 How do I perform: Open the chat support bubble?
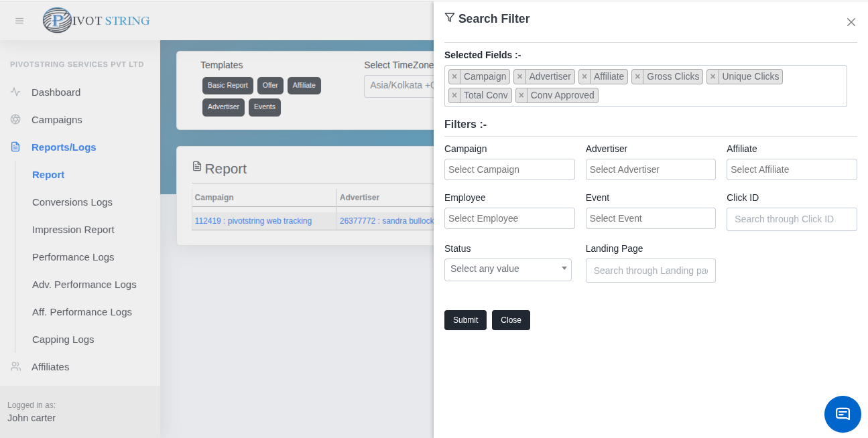pos(843,414)
